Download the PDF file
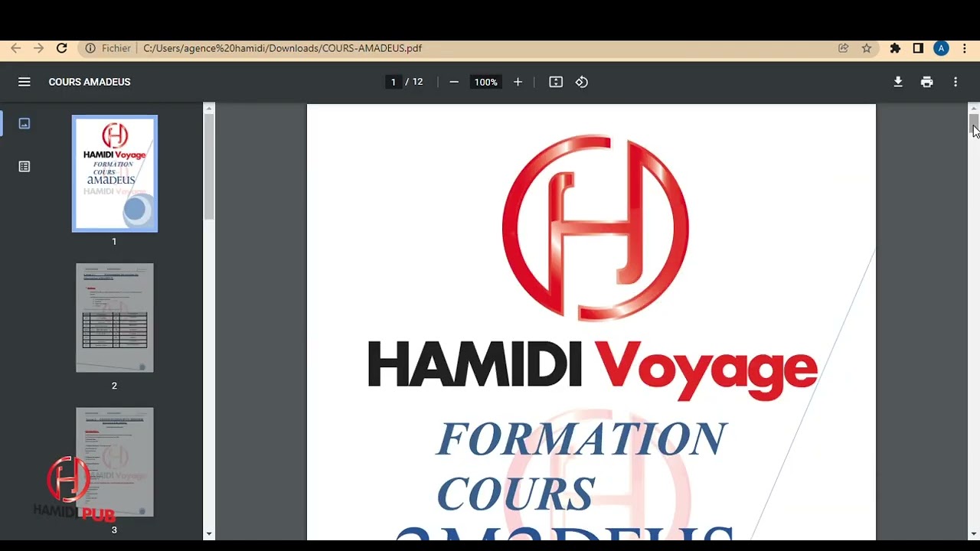The width and height of the screenshot is (980, 551). 898,82
